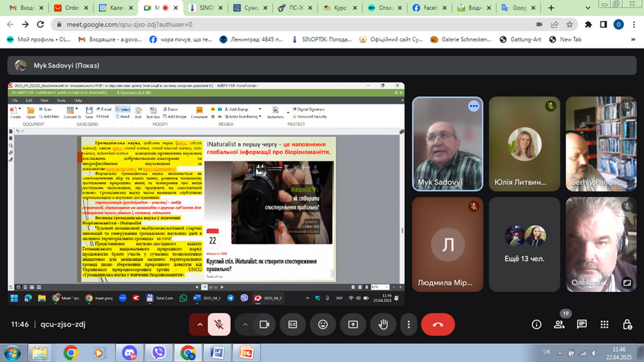Open the emoji reactions button
This screenshot has width=644, height=362.
(323, 324)
